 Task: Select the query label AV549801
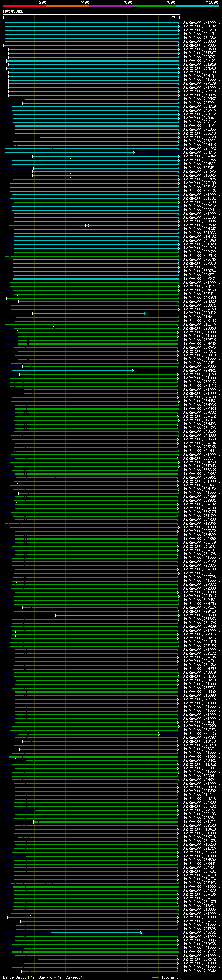[13, 11]
